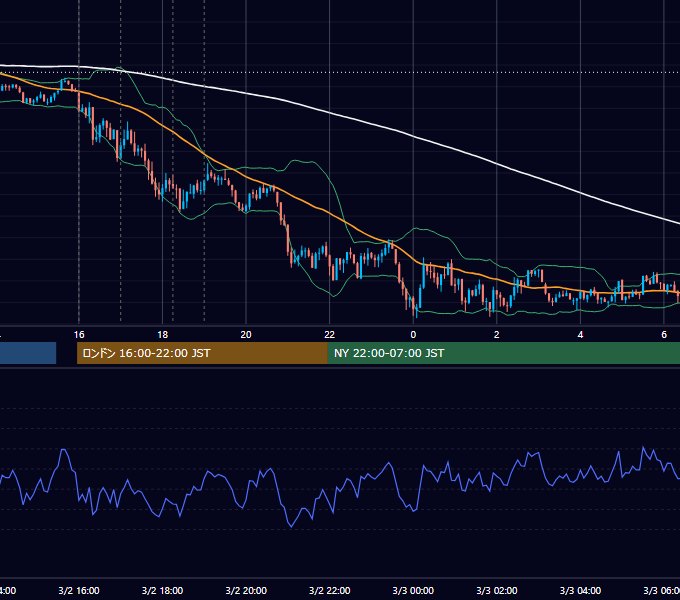Screen dimensions: 680x600
Task: Click the 3/2 16:00 date label
Action: pos(79,591)
